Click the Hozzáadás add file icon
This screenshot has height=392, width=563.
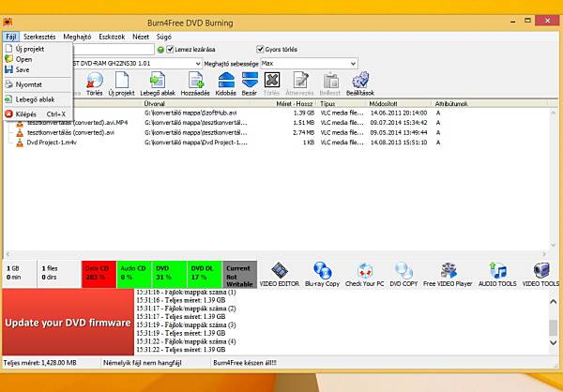196,81
